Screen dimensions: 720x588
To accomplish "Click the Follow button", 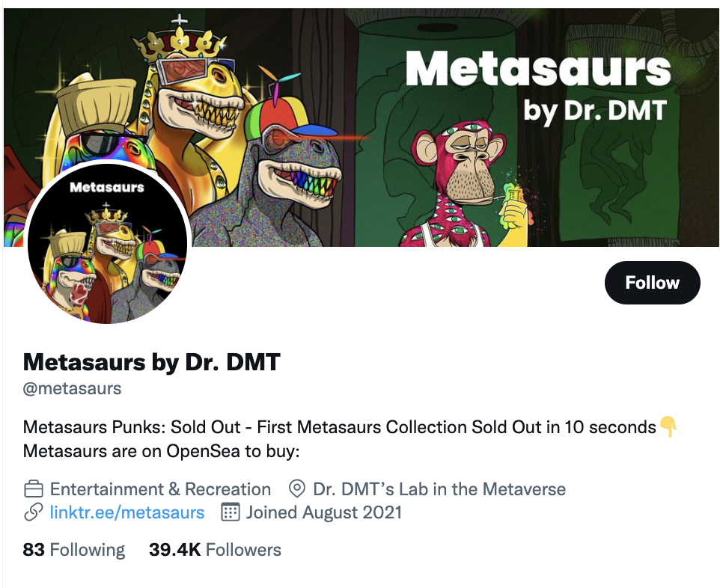I will 652,283.
